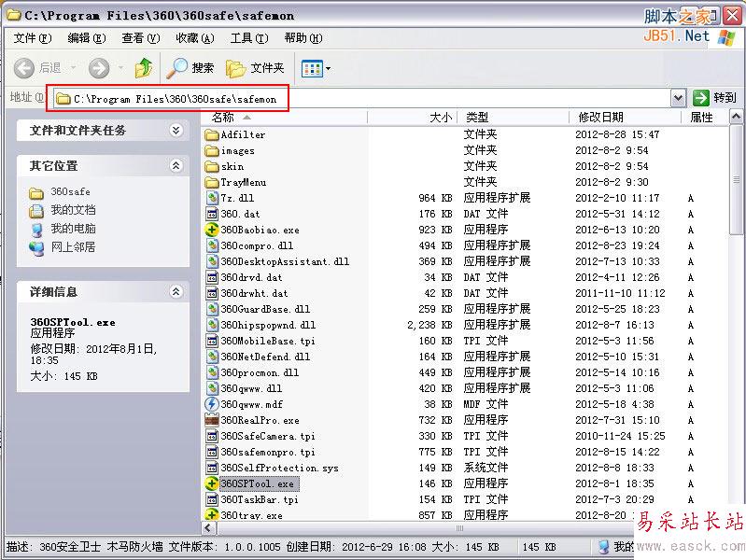The height and width of the screenshot is (560, 746).
Task: Open the Forward button history dropdown
Action: (120, 68)
